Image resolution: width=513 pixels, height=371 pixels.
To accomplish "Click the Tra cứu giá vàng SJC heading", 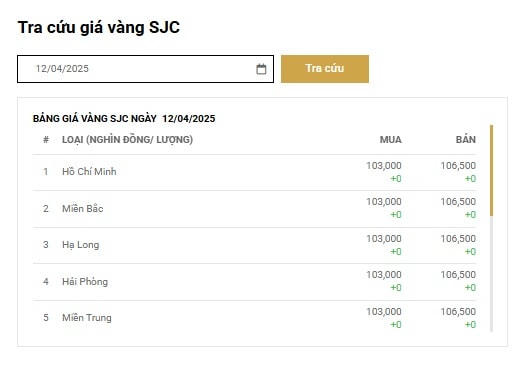I will [x=99, y=27].
